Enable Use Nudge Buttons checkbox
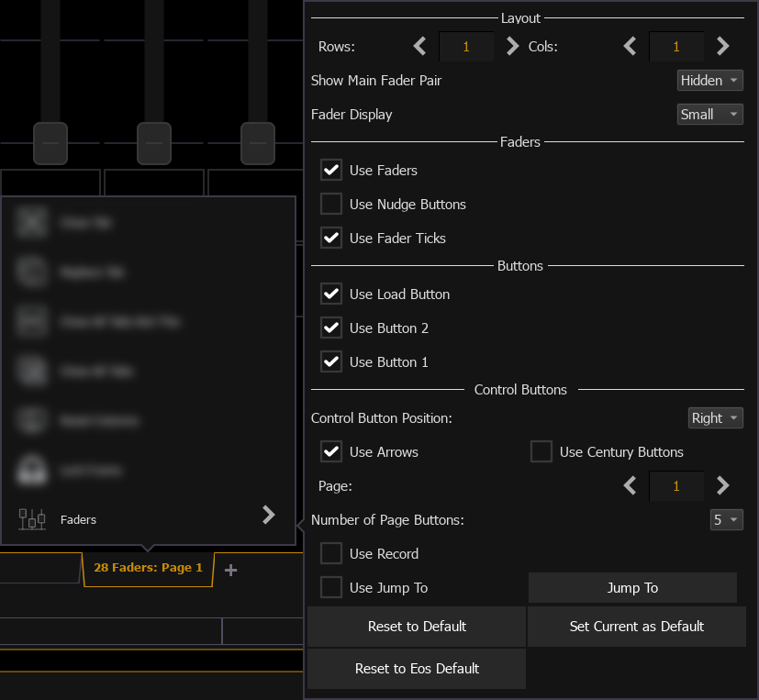759x700 pixels. pos(331,204)
